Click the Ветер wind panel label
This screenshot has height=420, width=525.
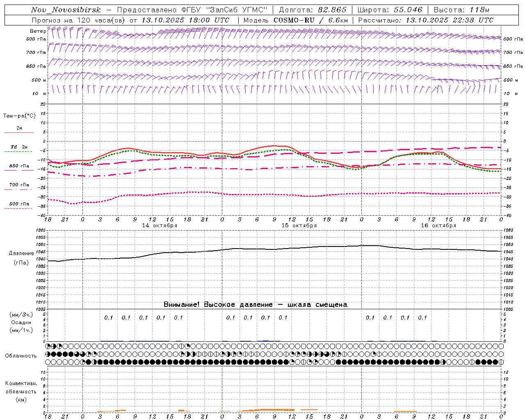coord(38,31)
